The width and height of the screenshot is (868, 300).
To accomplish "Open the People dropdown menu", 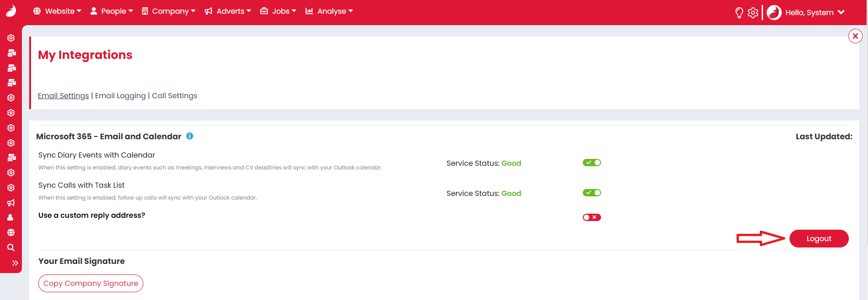I will click(x=112, y=11).
